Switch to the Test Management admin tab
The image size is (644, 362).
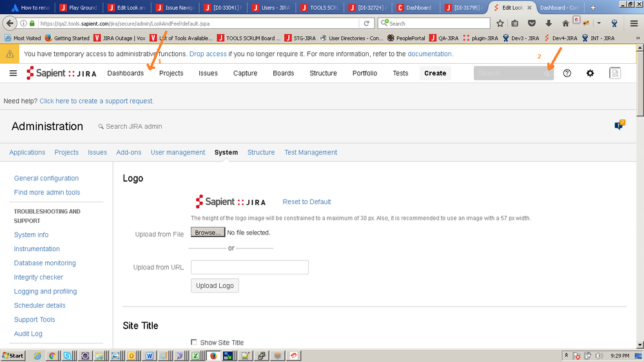[x=311, y=152]
